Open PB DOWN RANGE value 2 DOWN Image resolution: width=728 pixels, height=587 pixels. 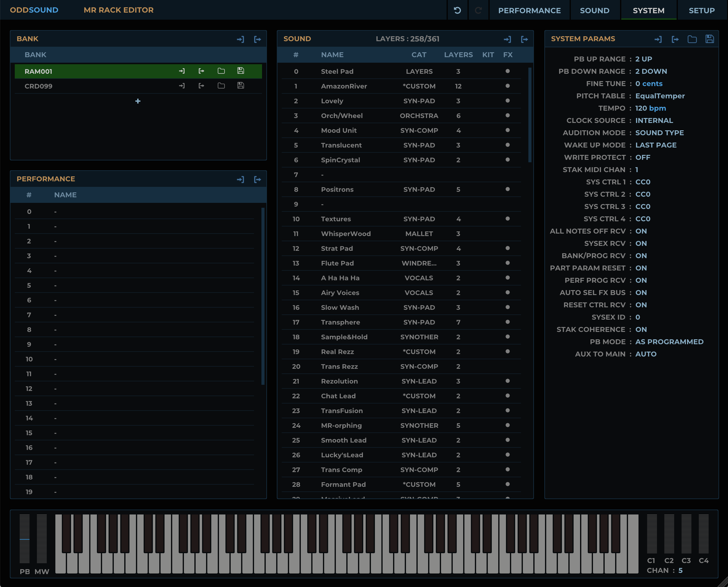pyautogui.click(x=651, y=71)
